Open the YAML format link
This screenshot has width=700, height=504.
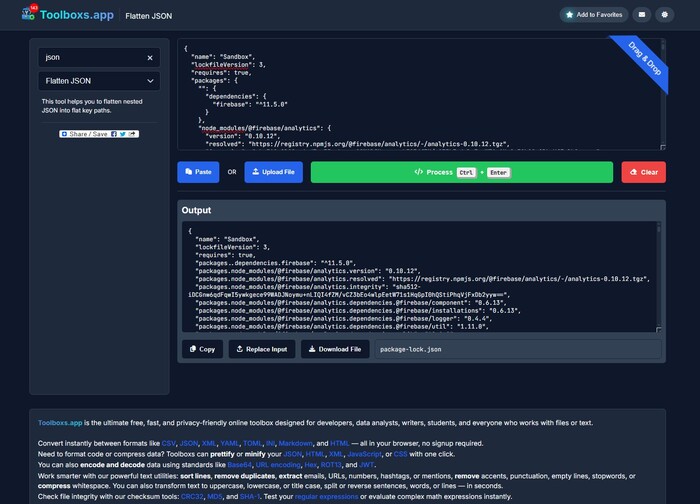229,443
